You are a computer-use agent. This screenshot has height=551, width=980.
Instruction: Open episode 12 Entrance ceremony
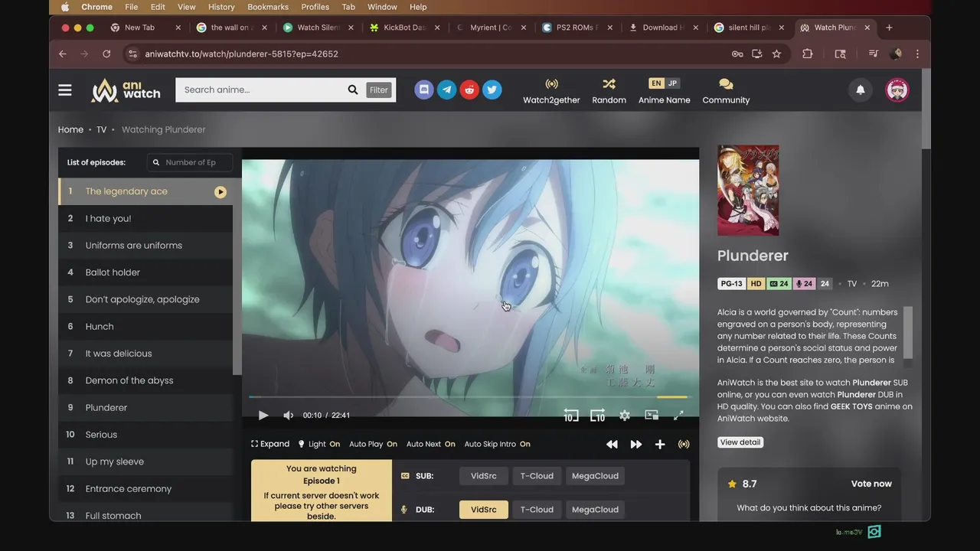coord(145,488)
